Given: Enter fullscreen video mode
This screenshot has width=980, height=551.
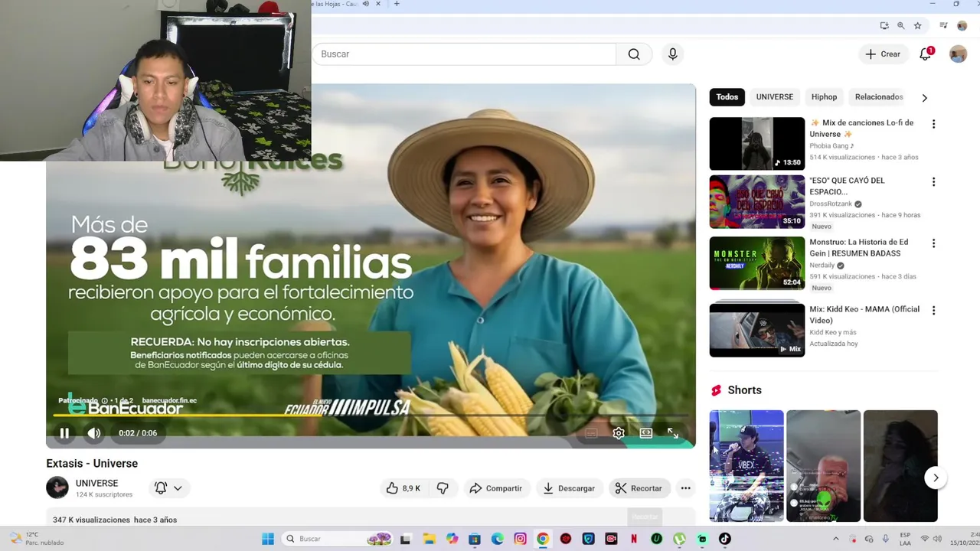Looking at the screenshot, I should pos(673,433).
